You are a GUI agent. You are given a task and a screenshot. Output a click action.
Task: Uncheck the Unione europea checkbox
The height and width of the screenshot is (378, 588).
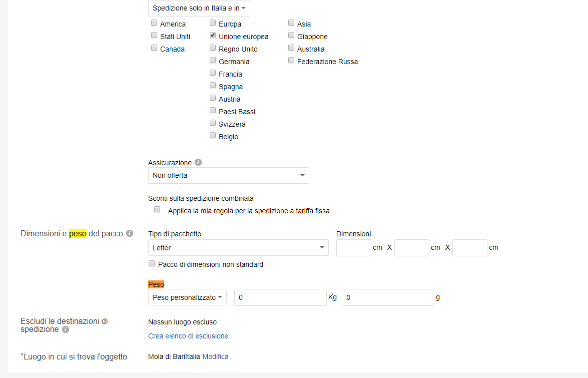coord(213,36)
